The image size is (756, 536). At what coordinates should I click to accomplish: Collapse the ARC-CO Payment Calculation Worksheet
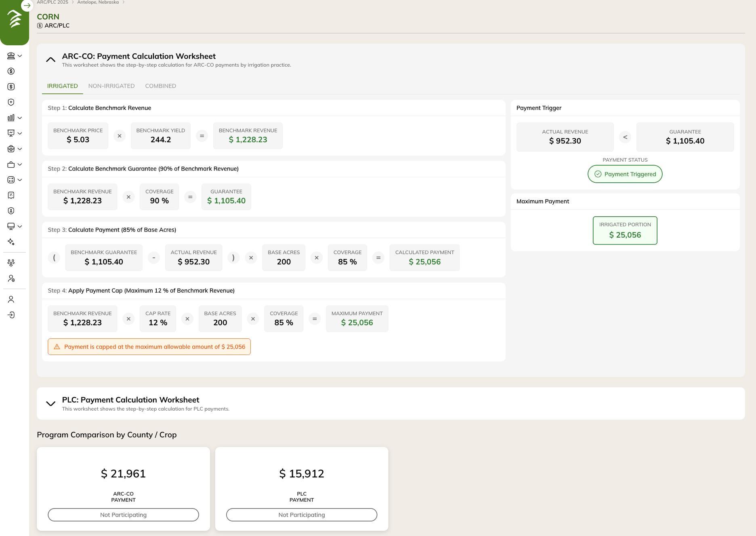(50, 60)
